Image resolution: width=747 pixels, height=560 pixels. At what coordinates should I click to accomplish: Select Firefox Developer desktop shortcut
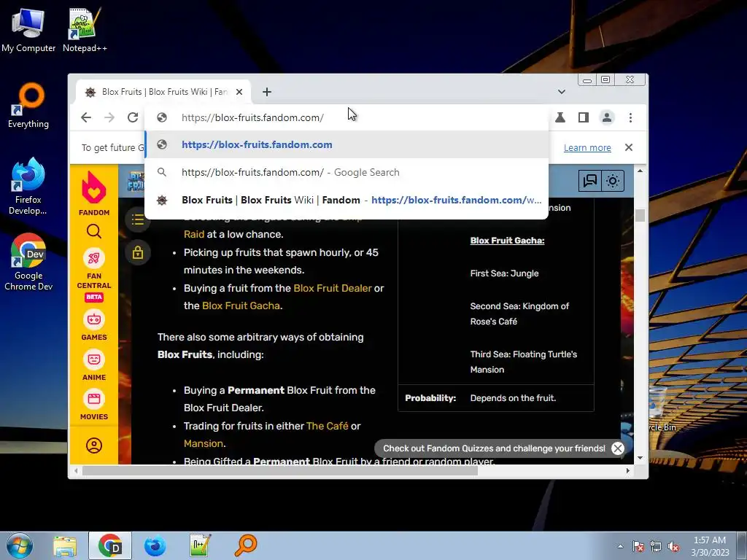pyautogui.click(x=28, y=186)
